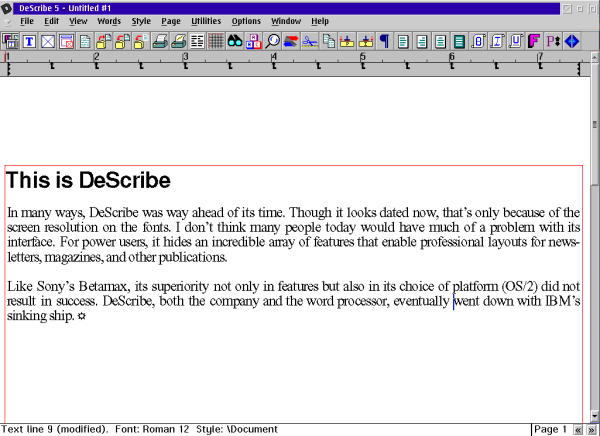Viewport: 600px width, 436px height.
Task: Open the Utilities menu
Action: point(206,21)
